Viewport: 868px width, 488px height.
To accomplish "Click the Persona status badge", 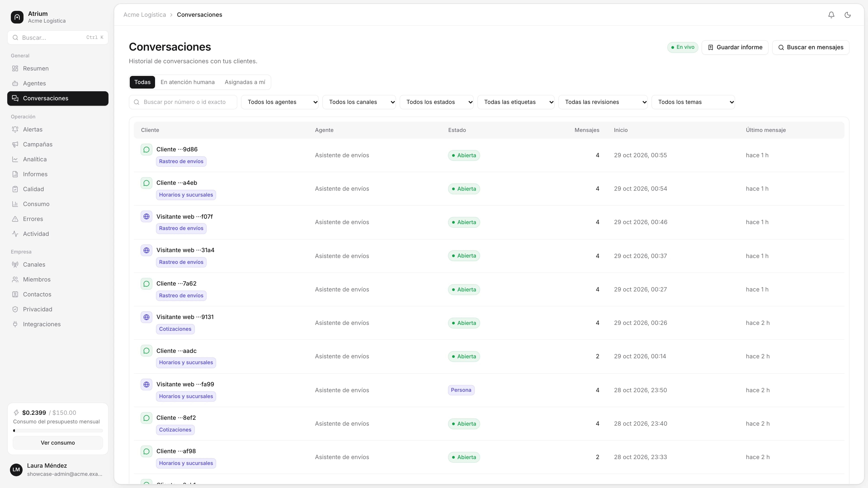I will coord(461,390).
